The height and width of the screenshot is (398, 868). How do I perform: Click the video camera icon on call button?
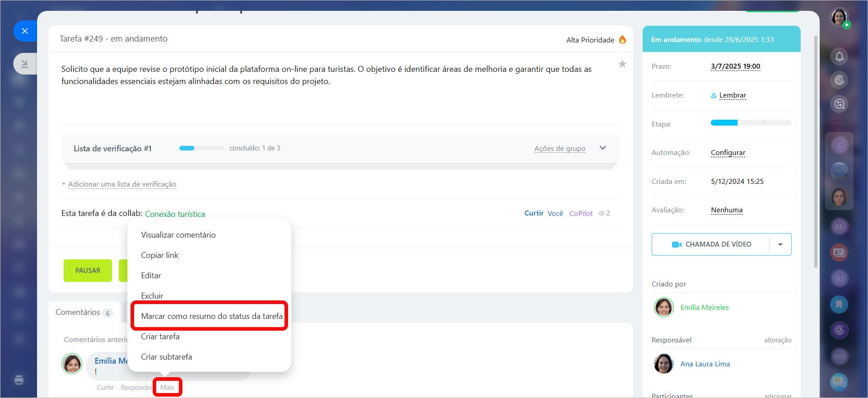point(677,244)
